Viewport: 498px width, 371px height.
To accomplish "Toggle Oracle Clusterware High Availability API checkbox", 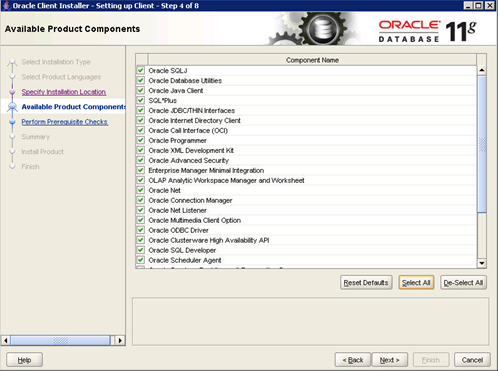I will point(141,240).
